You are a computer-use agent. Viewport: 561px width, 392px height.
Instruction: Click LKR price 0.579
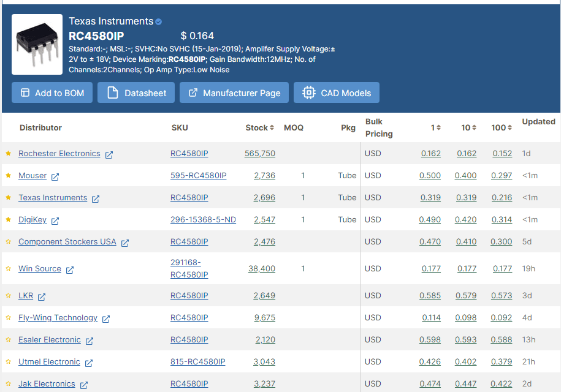(x=466, y=295)
